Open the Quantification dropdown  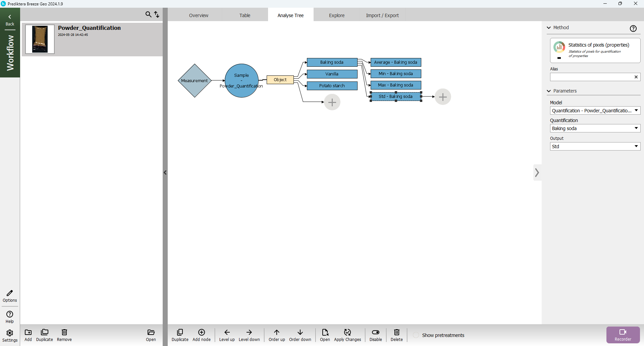tap(595, 128)
